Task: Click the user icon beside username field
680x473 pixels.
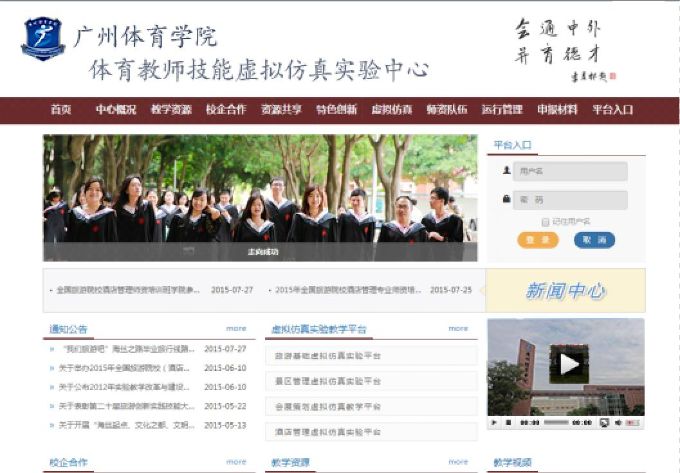Action: 507,171
